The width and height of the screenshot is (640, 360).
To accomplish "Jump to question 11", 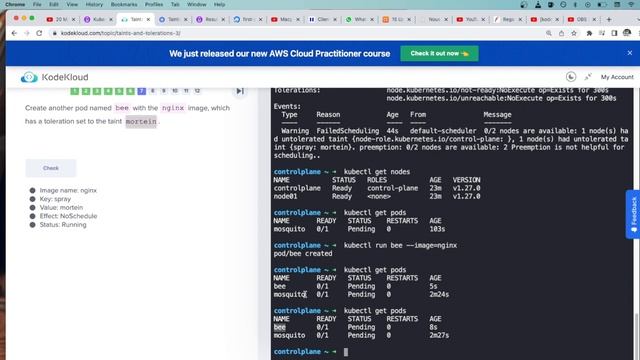I will (x=186, y=91).
